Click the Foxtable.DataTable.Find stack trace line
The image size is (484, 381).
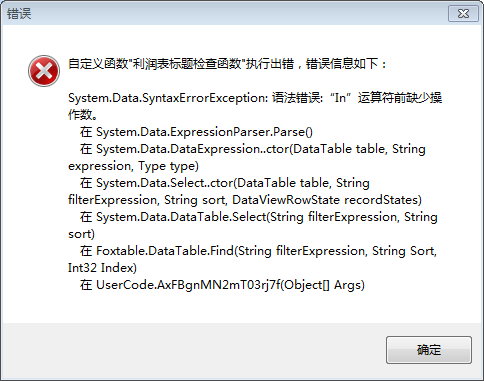tap(258, 251)
